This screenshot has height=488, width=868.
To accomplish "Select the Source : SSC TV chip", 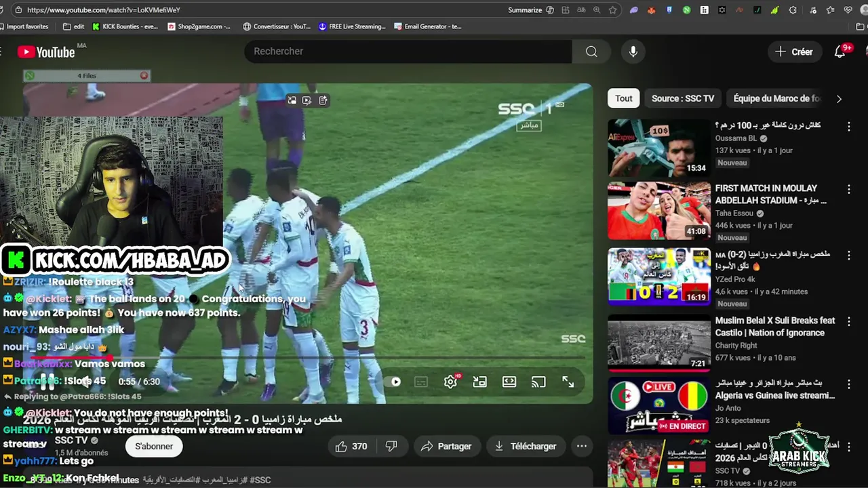I will 683,98.
